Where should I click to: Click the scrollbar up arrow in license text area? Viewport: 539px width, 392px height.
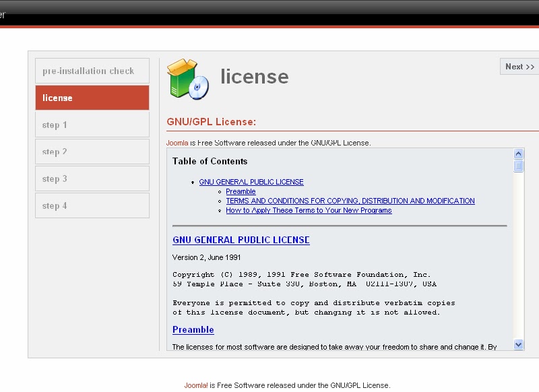tap(517, 154)
